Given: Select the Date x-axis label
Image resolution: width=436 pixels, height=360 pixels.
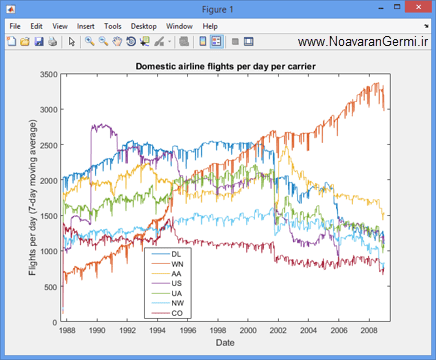Looking at the screenshot, I should point(225,343).
